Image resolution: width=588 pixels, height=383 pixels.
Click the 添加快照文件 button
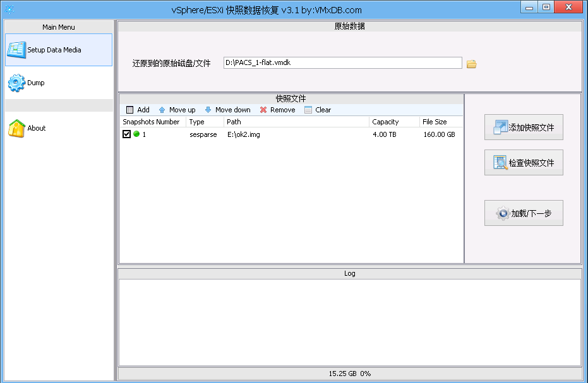(524, 127)
